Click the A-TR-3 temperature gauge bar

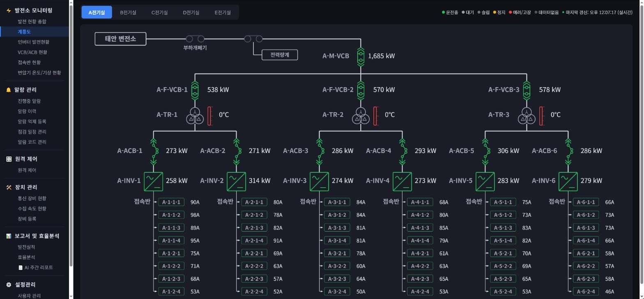(542, 116)
